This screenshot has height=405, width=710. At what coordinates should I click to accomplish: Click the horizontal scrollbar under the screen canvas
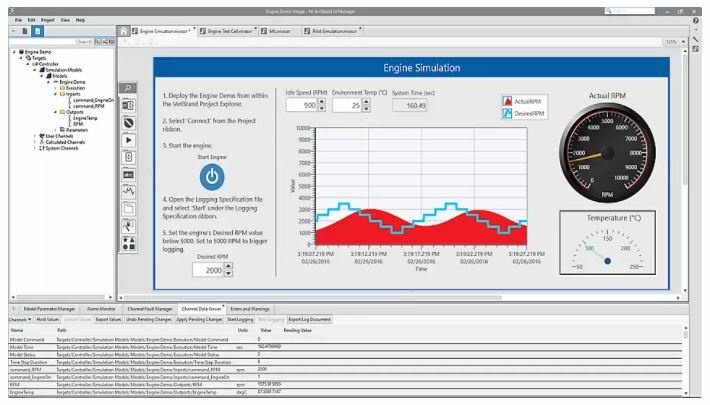312,298
